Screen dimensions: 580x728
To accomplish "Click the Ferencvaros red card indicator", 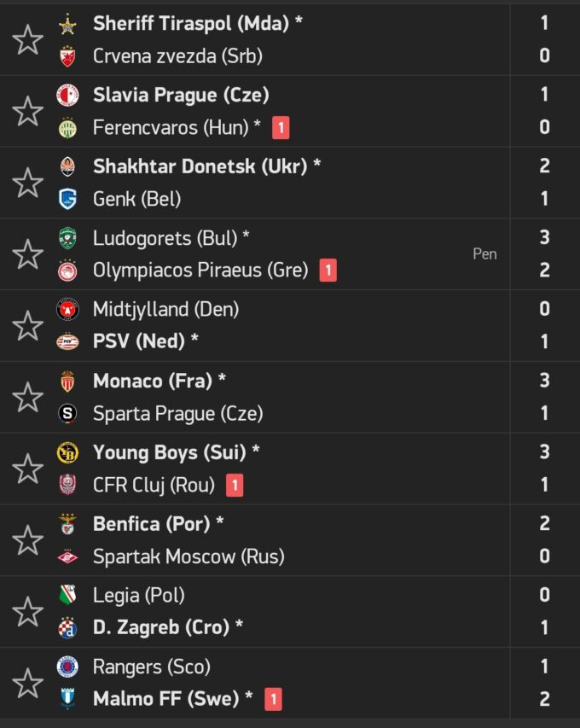I will pyautogui.click(x=281, y=129).
